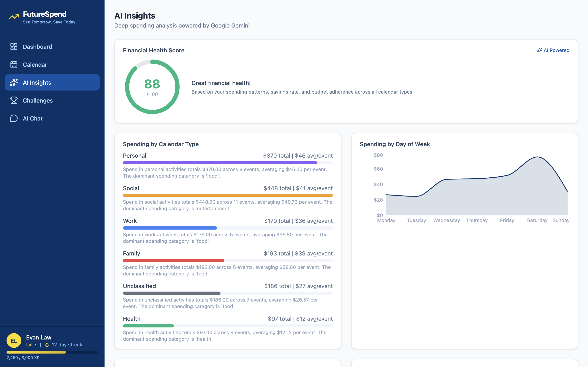Click the XP progress bar
The width and height of the screenshot is (588, 367).
point(52,352)
